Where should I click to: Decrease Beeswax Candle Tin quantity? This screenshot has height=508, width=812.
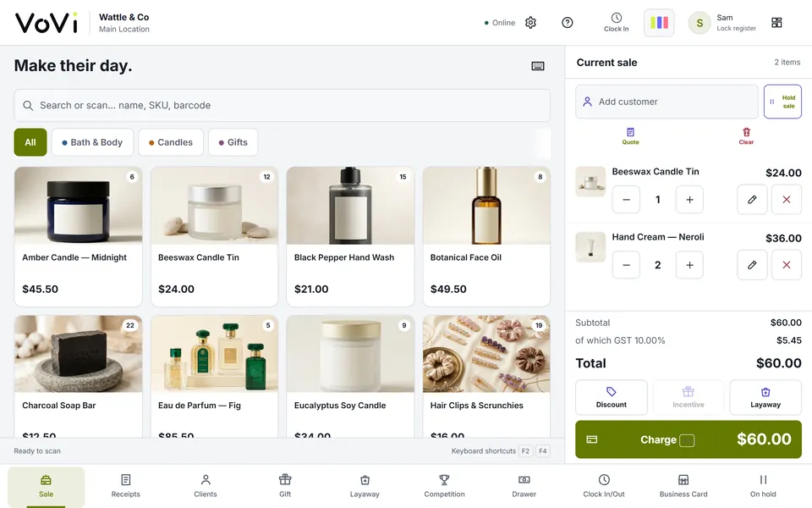tap(626, 200)
